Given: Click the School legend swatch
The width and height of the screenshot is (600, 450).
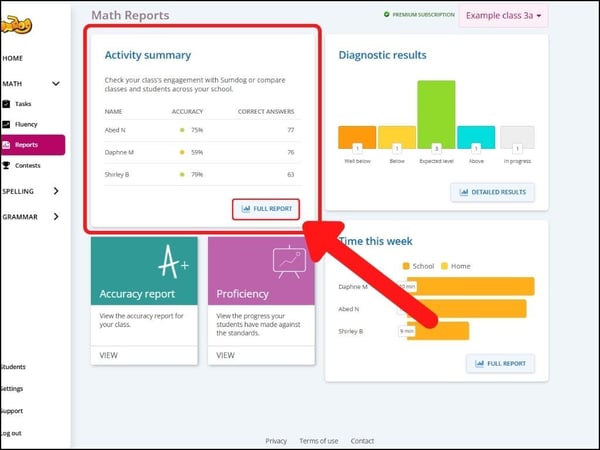Looking at the screenshot, I should 406,266.
